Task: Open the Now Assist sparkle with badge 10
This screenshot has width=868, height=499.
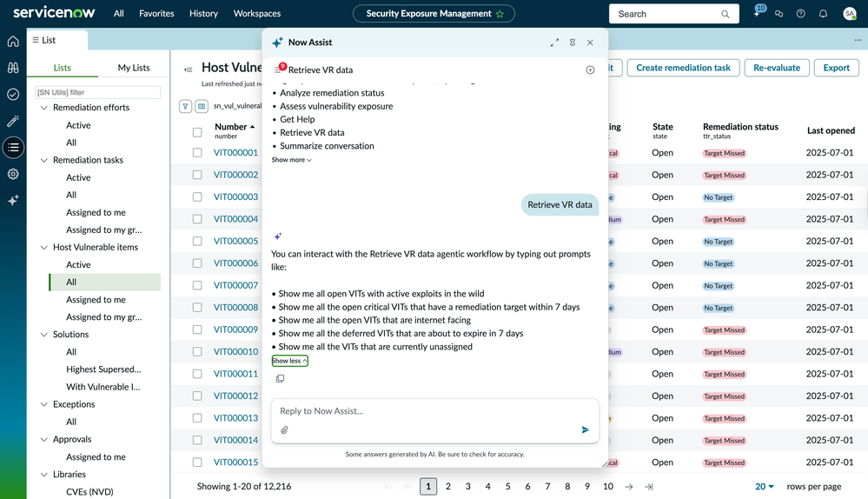Action: (x=758, y=12)
